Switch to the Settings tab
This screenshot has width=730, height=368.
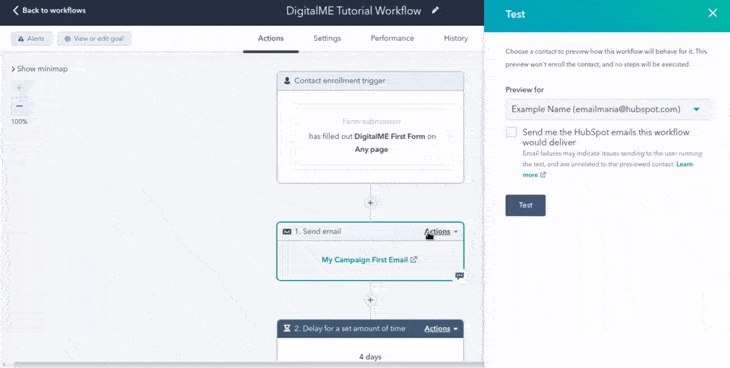coord(327,38)
